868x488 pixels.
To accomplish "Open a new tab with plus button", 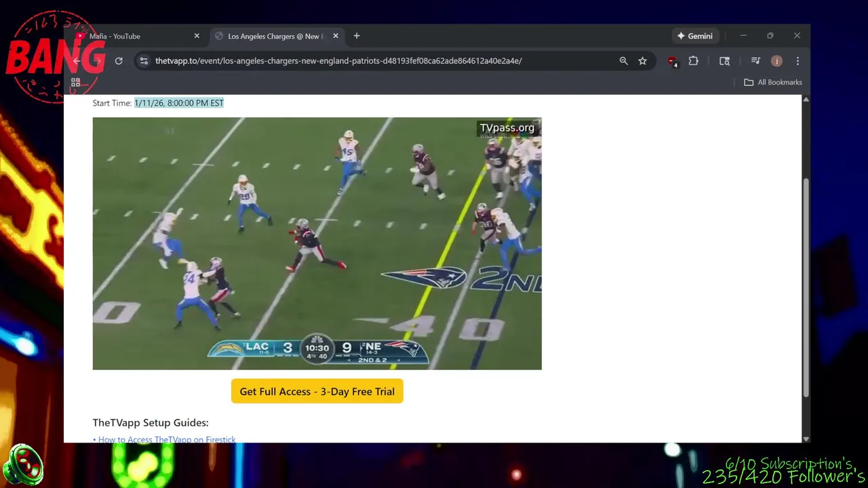I will click(357, 36).
